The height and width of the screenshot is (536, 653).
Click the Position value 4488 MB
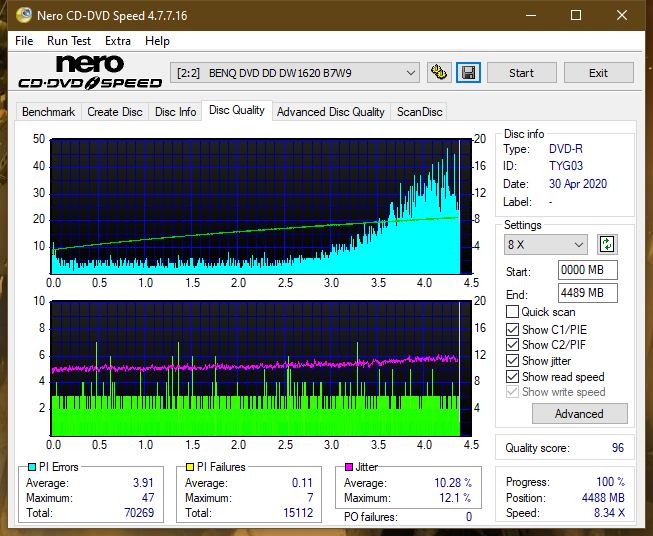click(x=603, y=498)
